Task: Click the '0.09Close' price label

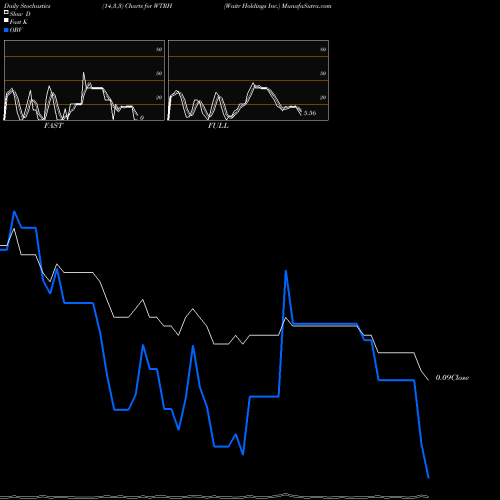Action: (452, 378)
